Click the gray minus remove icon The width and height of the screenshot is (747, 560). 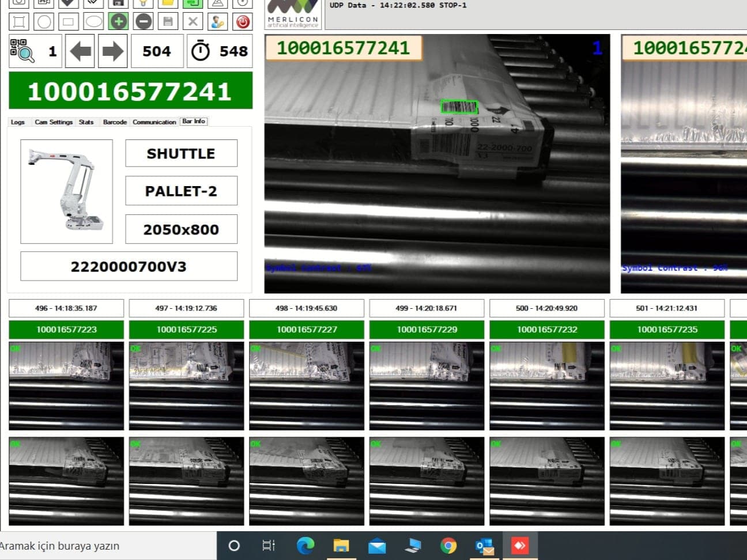pyautogui.click(x=143, y=22)
